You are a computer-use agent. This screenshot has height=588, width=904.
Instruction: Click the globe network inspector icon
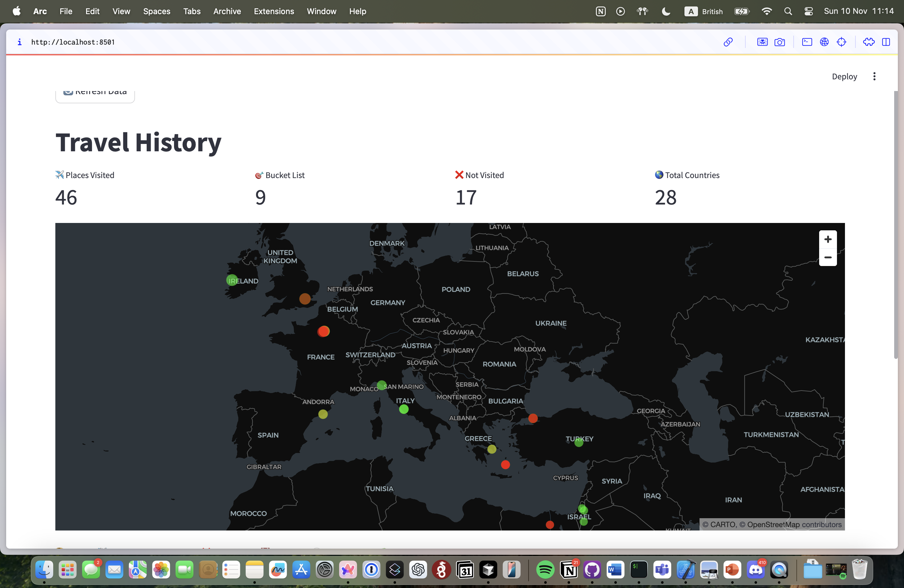pyautogui.click(x=824, y=42)
